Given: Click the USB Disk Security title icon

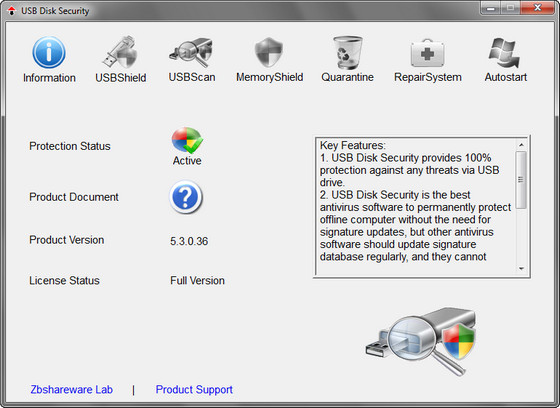Looking at the screenshot, I should click(12, 11).
